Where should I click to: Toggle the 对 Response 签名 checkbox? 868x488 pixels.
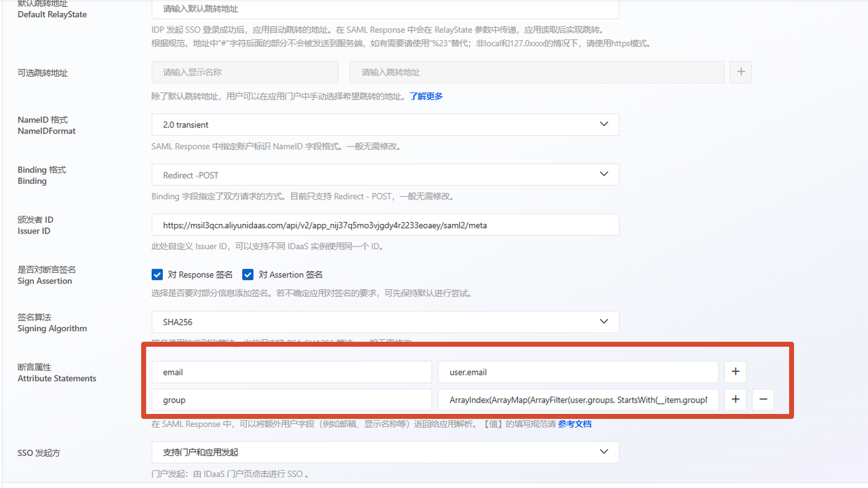(157, 275)
